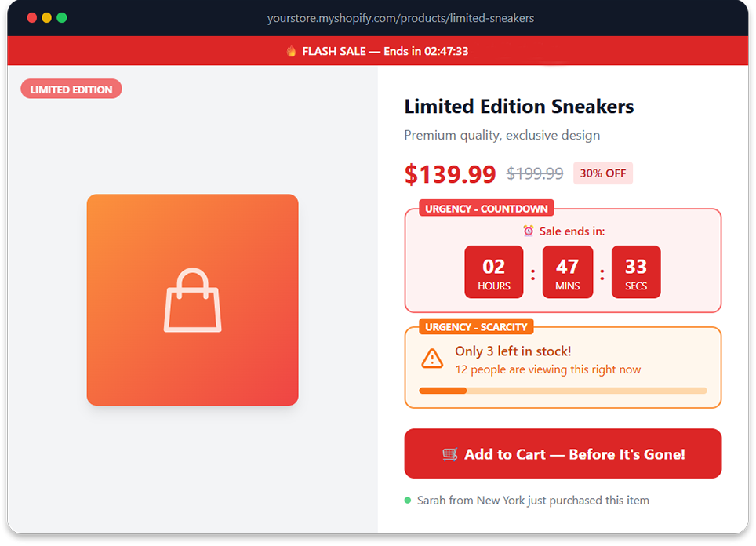Click the FLASH SALE banner at the top
Screen dimensions: 756x546
pyautogui.click(x=378, y=50)
